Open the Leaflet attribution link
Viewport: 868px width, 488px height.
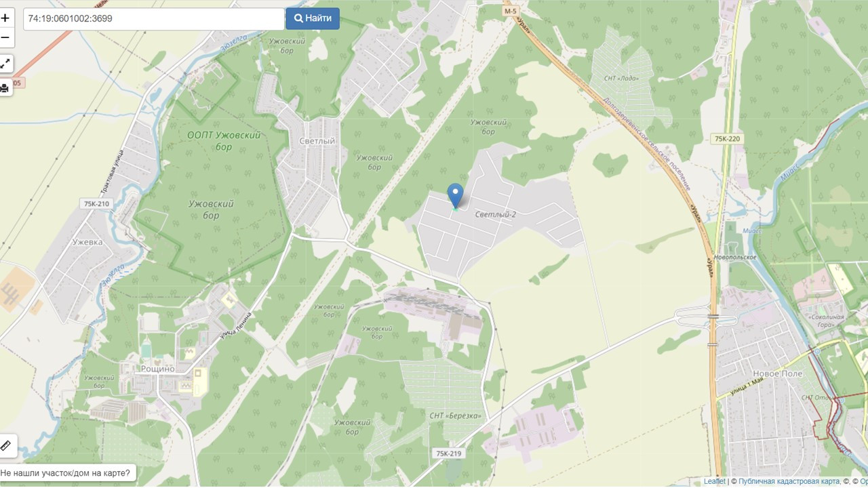[714, 481]
